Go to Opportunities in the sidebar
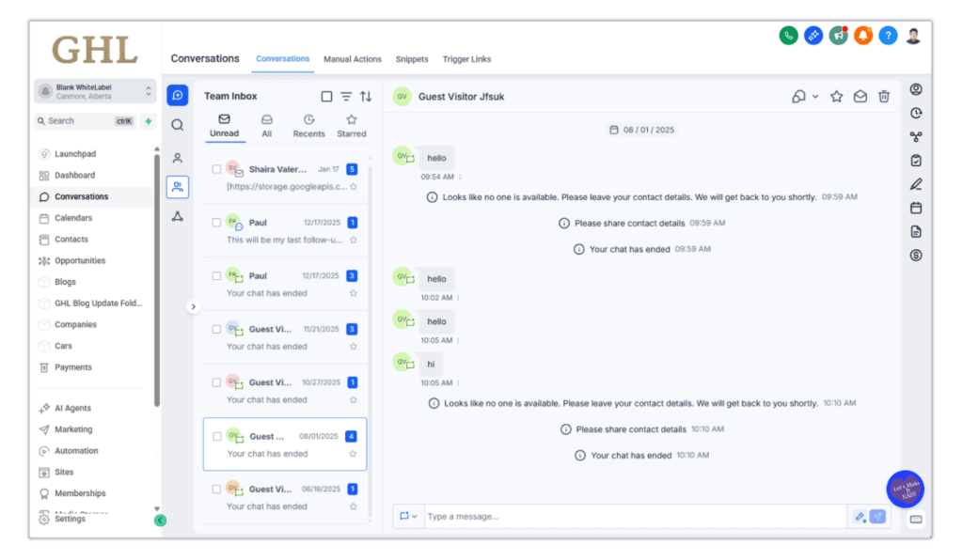The height and width of the screenshot is (560, 963). pyautogui.click(x=80, y=260)
